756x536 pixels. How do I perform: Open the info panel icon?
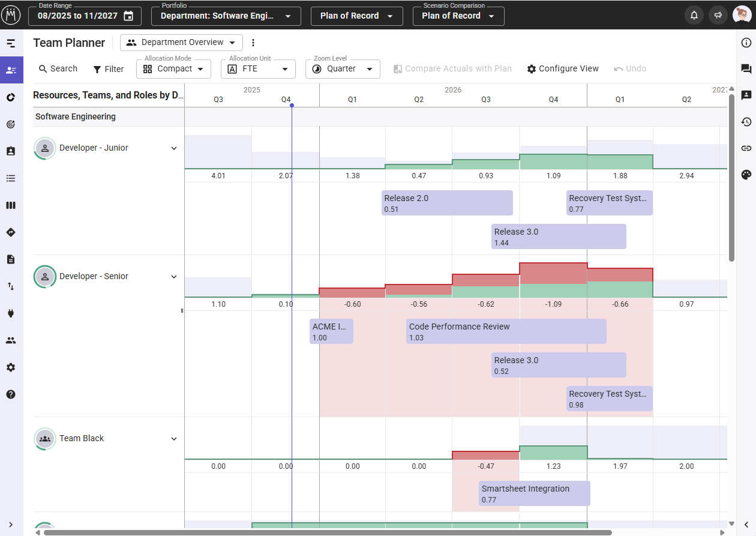(746, 43)
